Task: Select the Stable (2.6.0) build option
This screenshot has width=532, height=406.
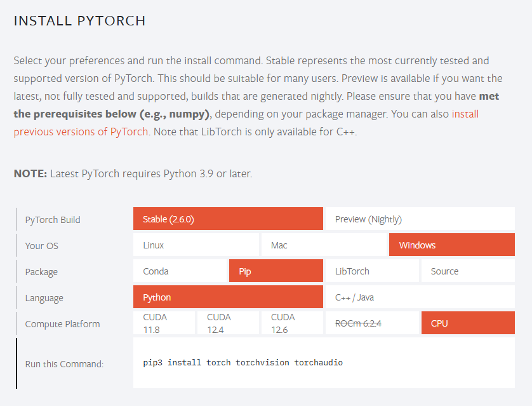Action: [x=228, y=219]
